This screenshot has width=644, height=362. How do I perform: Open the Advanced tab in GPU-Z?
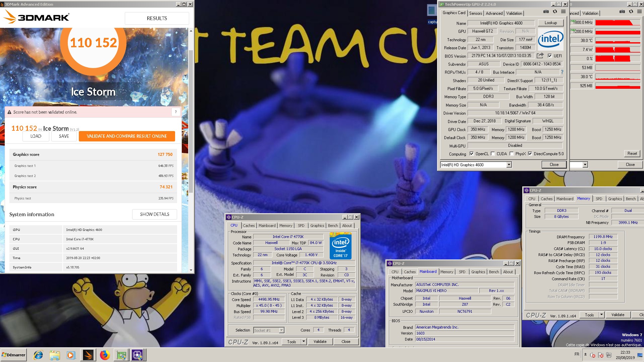494,13
